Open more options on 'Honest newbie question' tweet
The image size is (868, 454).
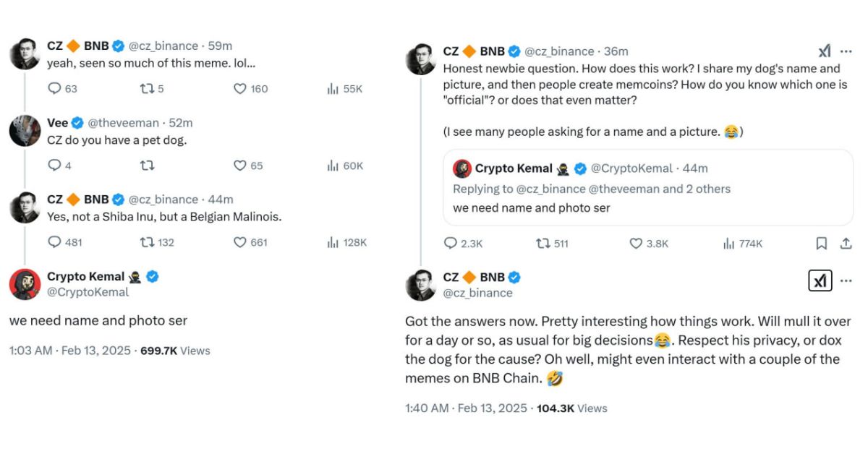click(846, 51)
